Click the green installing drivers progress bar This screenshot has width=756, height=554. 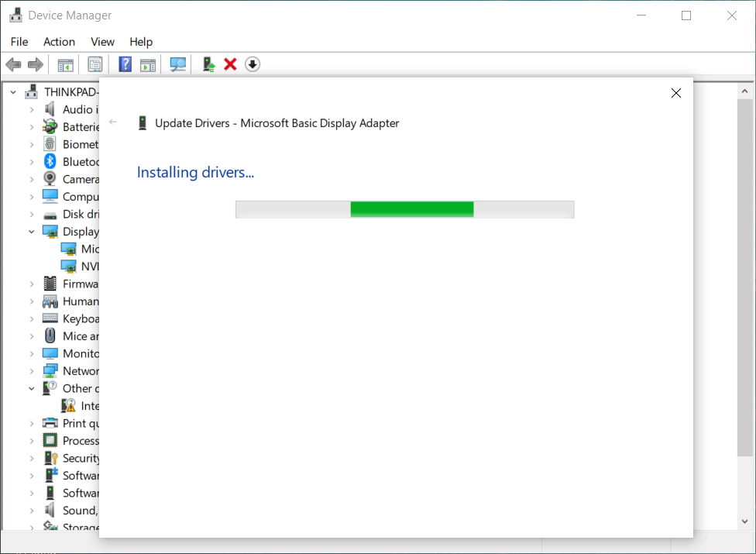click(x=411, y=209)
